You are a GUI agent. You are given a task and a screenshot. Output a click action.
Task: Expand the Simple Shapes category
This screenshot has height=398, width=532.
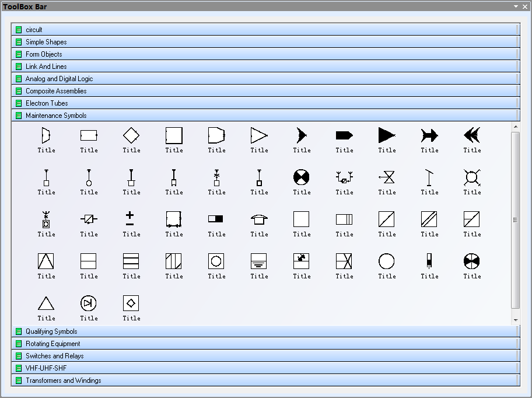(46, 42)
